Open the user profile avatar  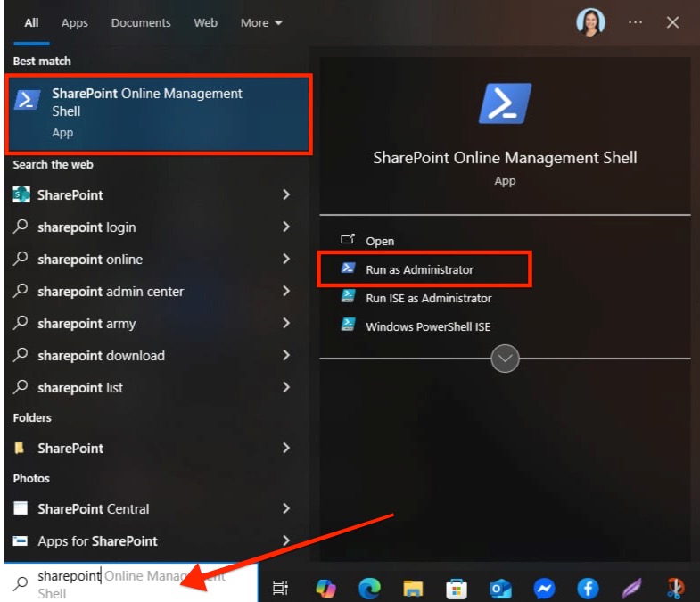pyautogui.click(x=590, y=22)
